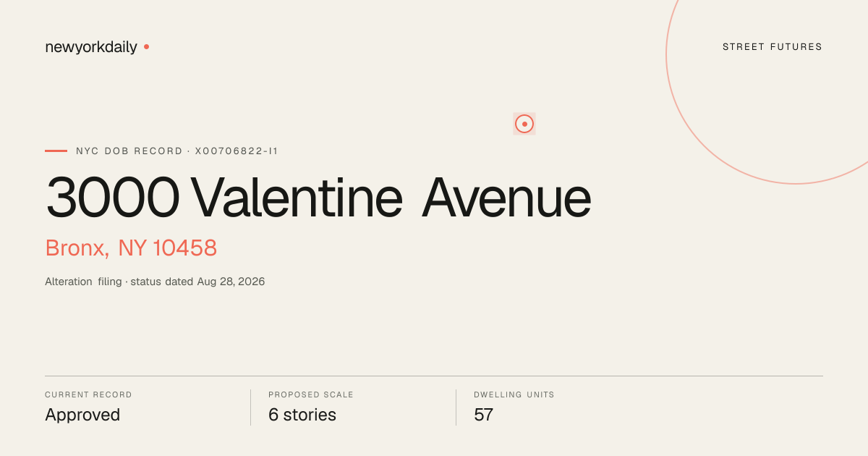Click the horizontal divider above stats
Screen dimensions: 868x456
click(434, 376)
